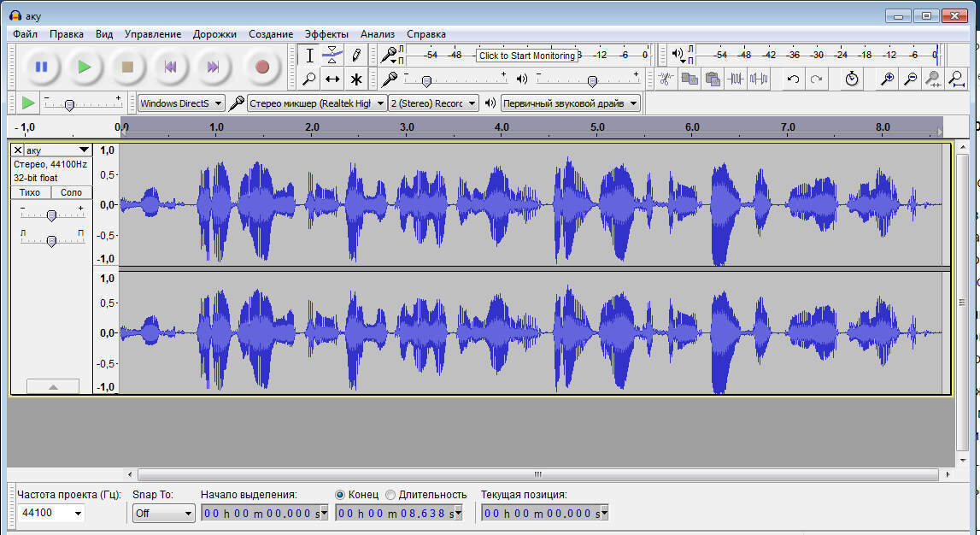The height and width of the screenshot is (535, 980).
Task: Open the Snap To Off dropdown
Action: [164, 513]
